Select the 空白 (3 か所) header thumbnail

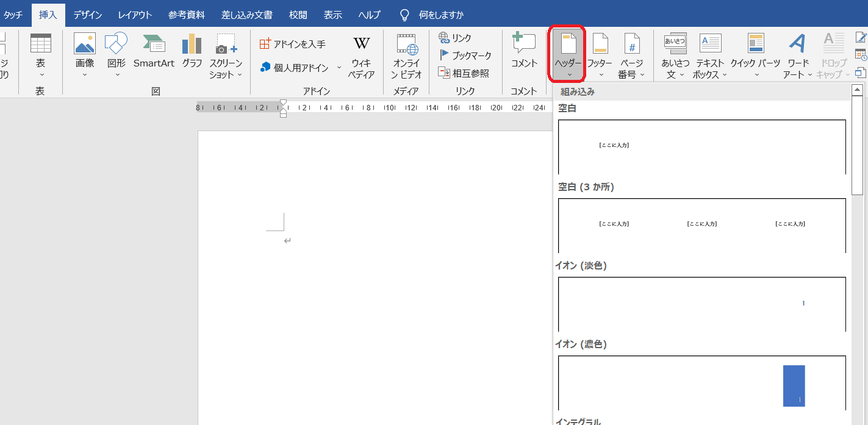701,225
